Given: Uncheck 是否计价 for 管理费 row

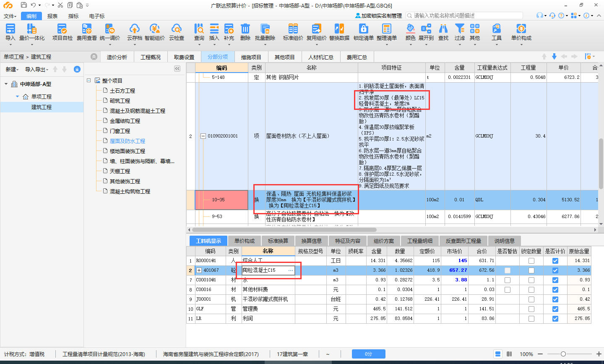Looking at the screenshot, I should pyautogui.click(x=555, y=309).
